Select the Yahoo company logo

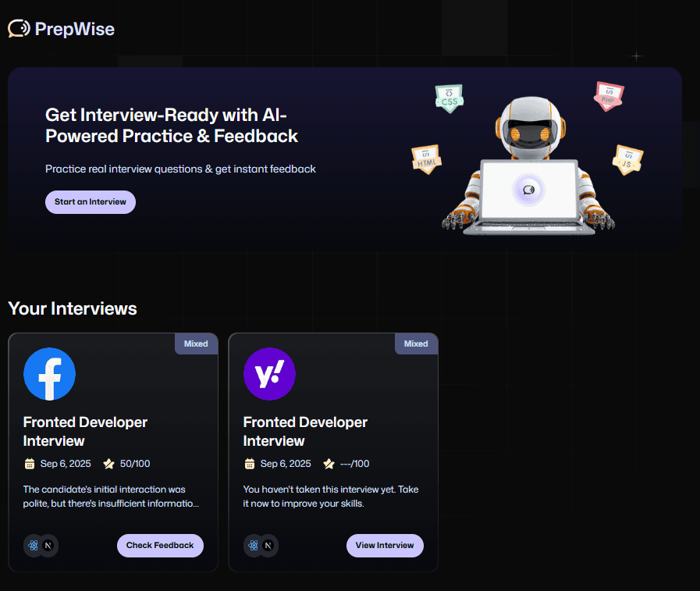tap(269, 374)
